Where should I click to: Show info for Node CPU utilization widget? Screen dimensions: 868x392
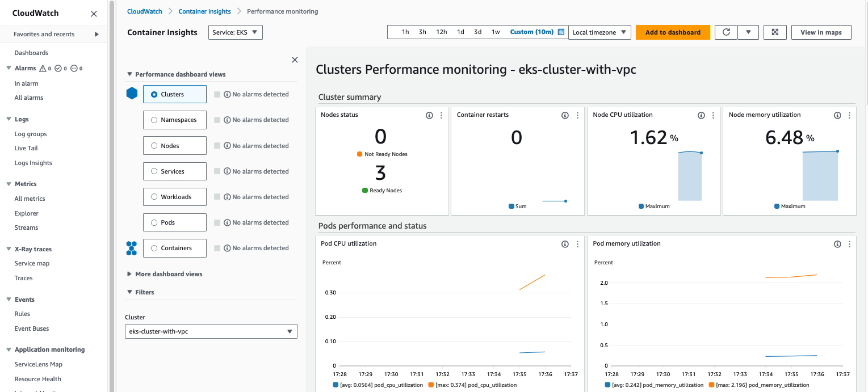pos(701,115)
